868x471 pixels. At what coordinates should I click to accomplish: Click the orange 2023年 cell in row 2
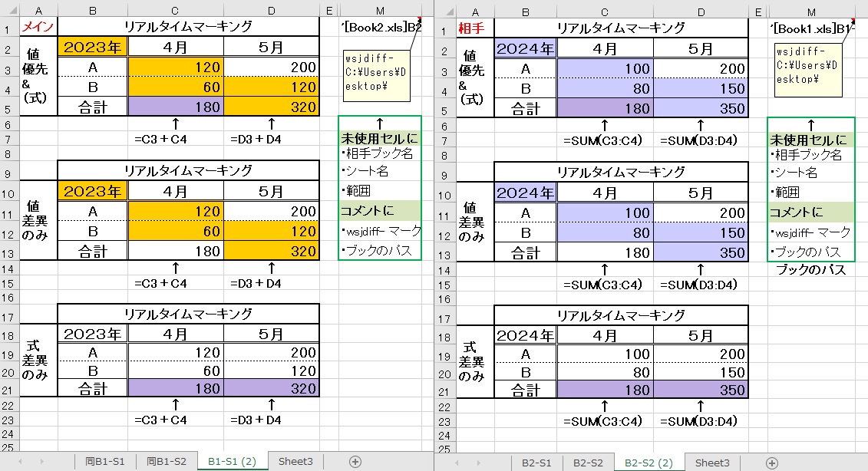(92, 48)
